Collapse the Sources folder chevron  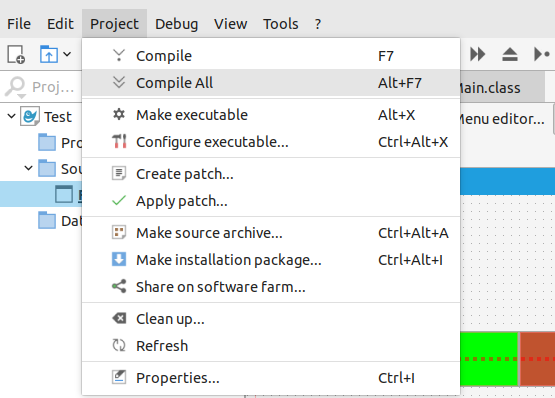tap(28, 168)
